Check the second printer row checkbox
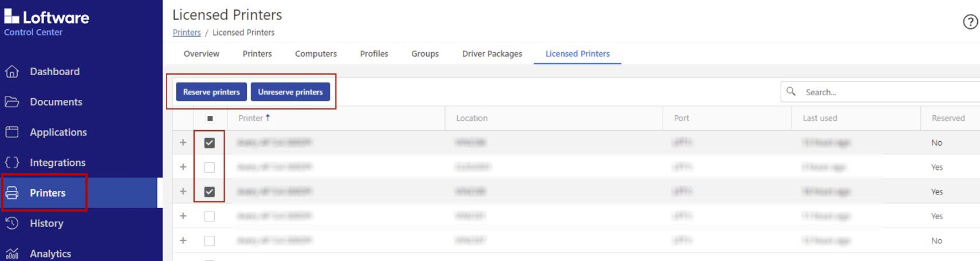Image resolution: width=980 pixels, height=261 pixels. [x=210, y=167]
